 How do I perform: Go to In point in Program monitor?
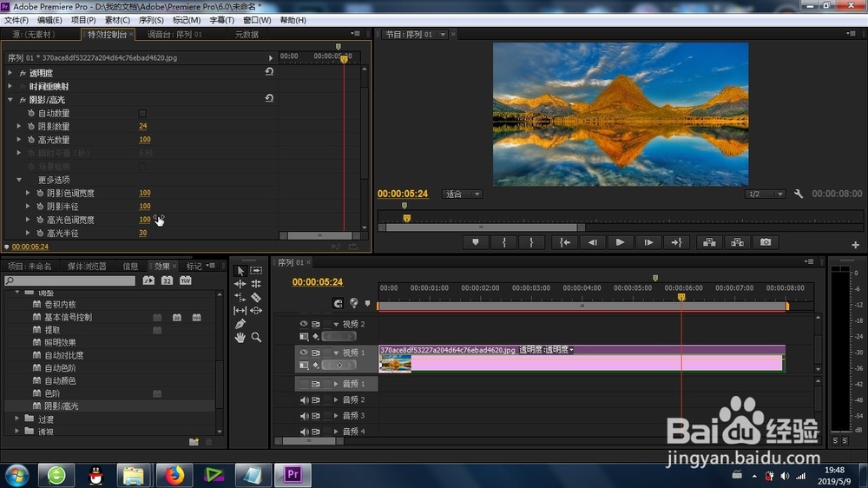[x=565, y=242]
